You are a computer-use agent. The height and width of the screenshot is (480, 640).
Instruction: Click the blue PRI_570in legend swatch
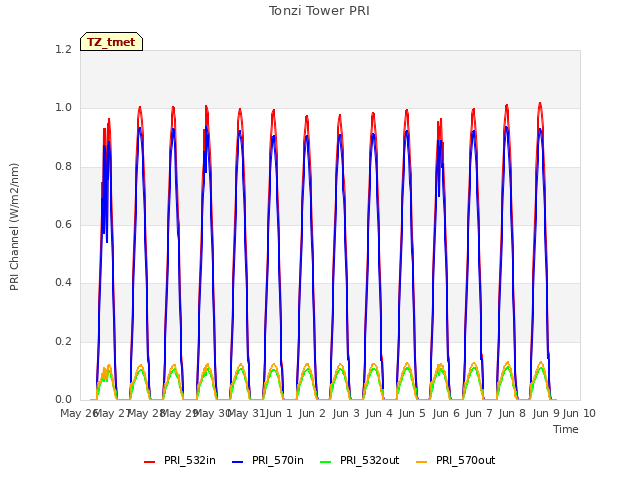(x=238, y=462)
